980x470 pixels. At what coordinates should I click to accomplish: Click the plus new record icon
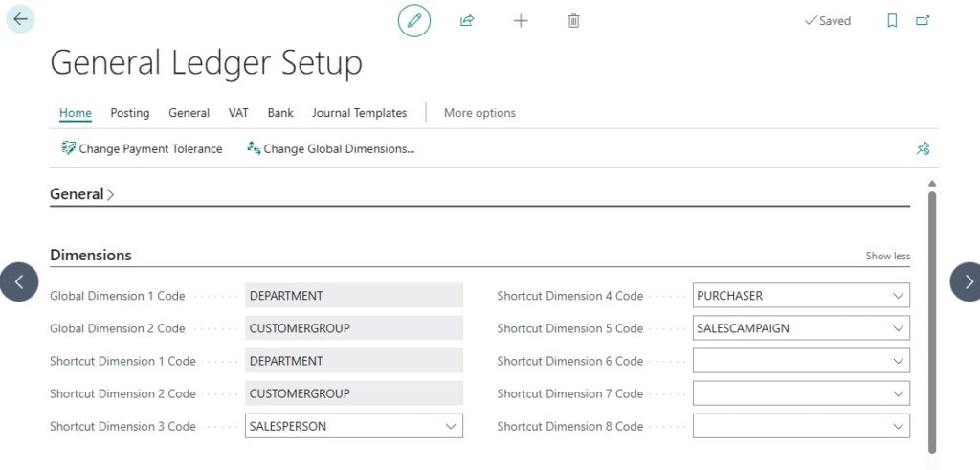(x=521, y=20)
